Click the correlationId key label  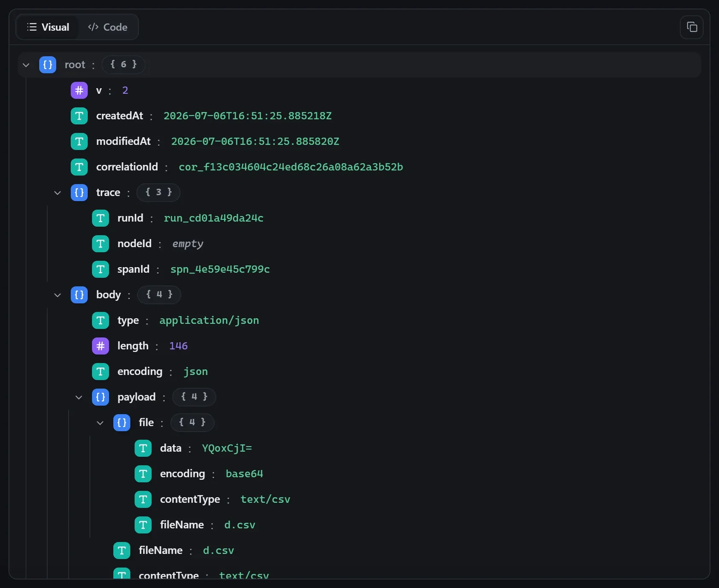click(127, 167)
